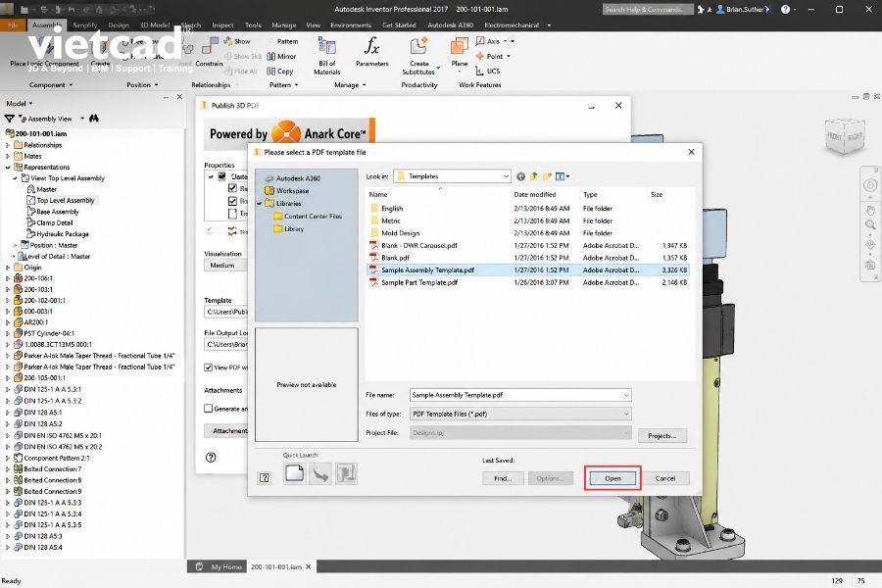Switch to the 3D Model ribbon tab

(x=155, y=25)
